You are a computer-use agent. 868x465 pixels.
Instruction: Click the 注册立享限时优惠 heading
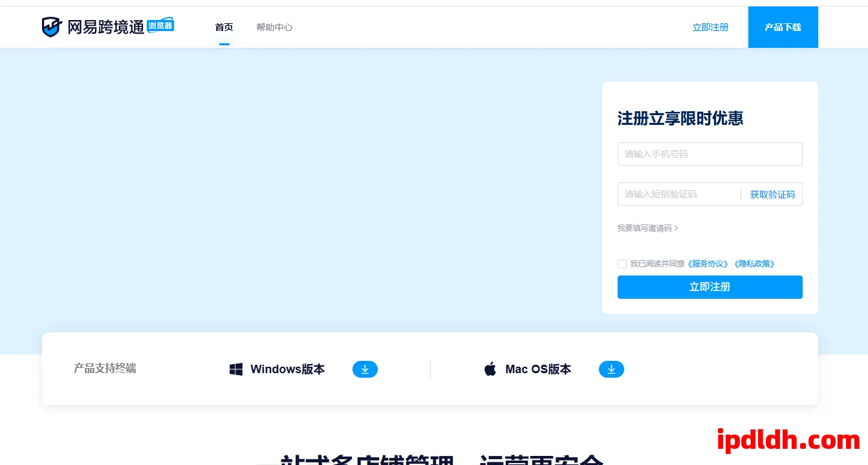pyautogui.click(x=680, y=118)
